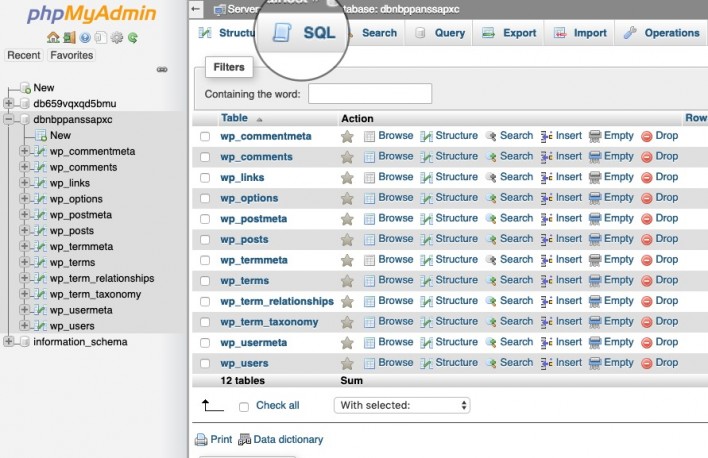Tick checkbox for wp_postmeta row

[x=205, y=219]
